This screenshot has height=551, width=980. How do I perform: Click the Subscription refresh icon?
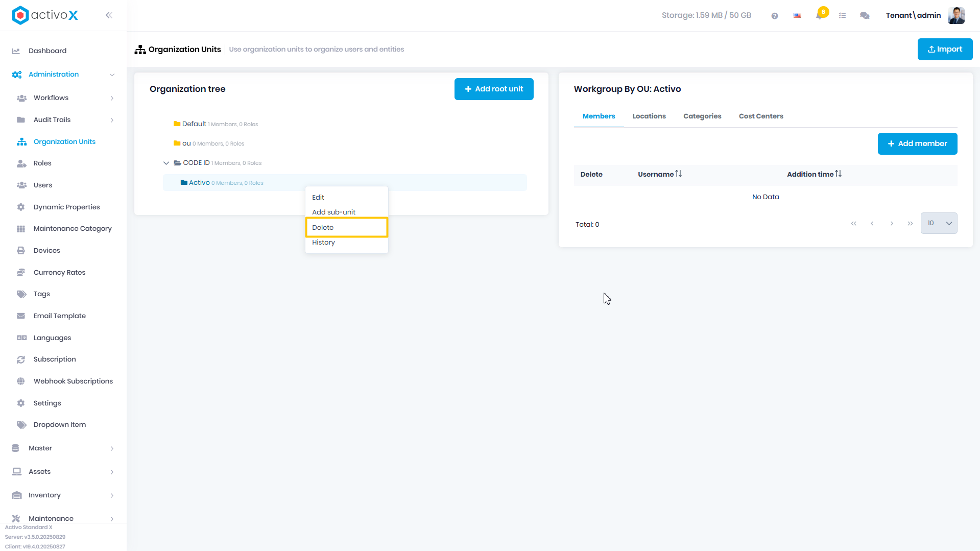pos(21,360)
